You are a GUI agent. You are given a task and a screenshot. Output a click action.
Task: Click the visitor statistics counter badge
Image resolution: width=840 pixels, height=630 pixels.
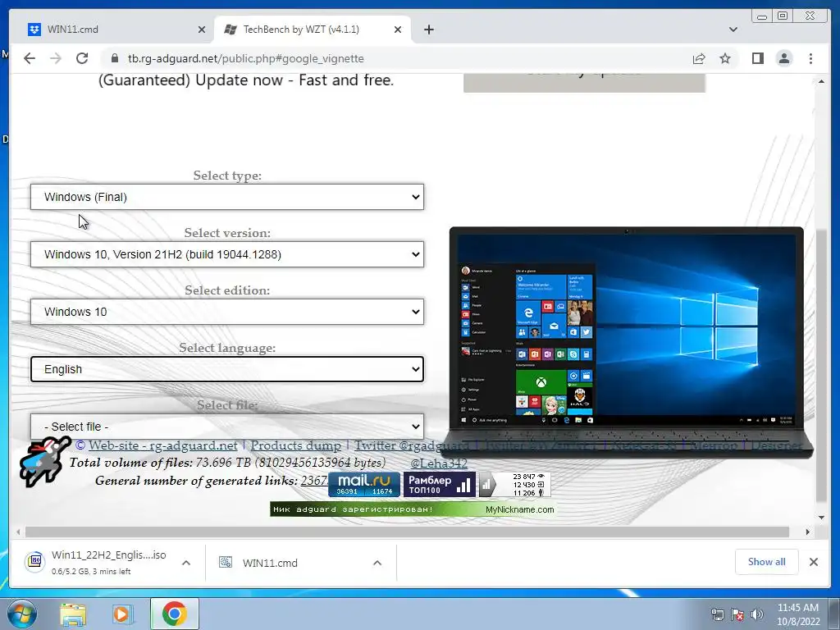515,484
